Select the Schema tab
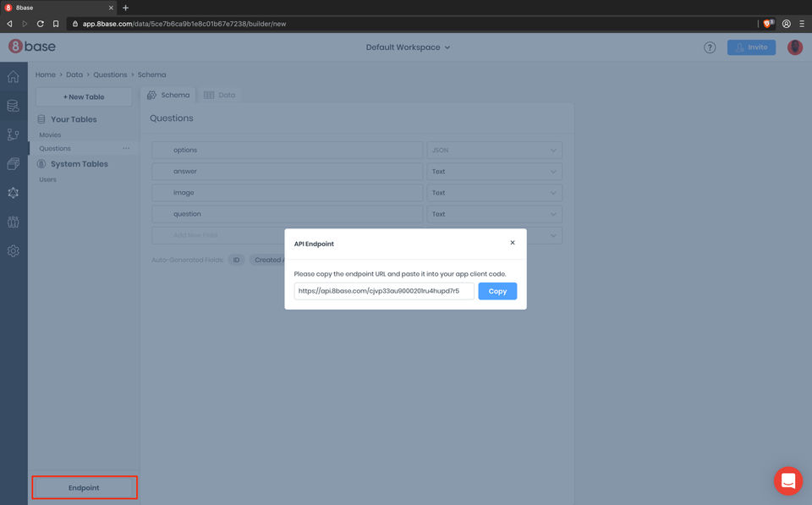812x505 pixels. click(169, 96)
